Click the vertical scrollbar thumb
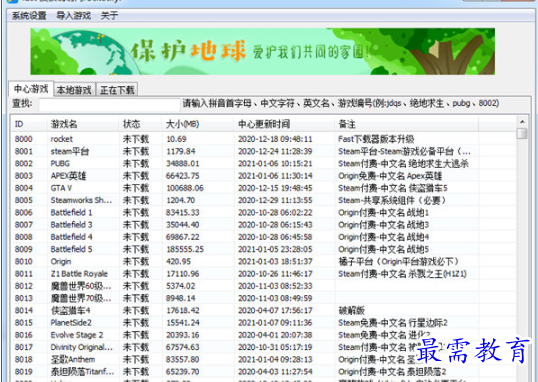538x382 pixels. (522, 133)
